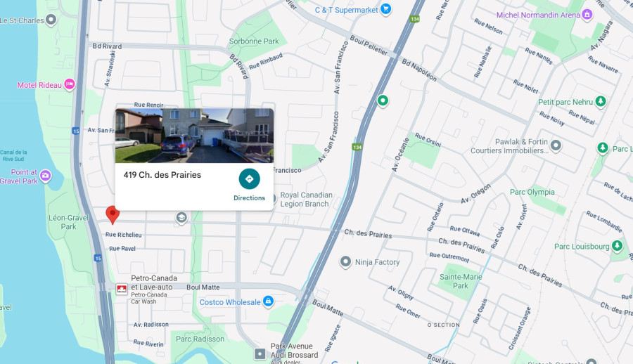Image resolution: width=633 pixels, height=364 pixels.
Task: Click the Directions text label
Action: pyautogui.click(x=249, y=197)
